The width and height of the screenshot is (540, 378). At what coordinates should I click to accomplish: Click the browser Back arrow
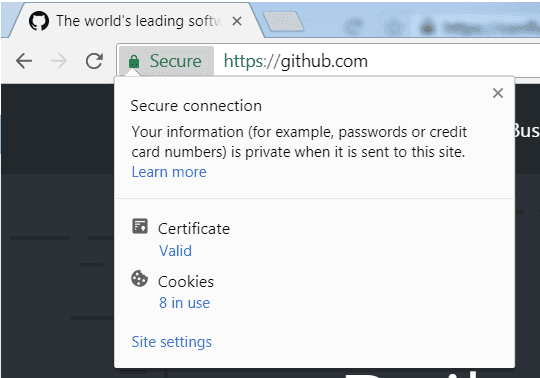pos(24,61)
